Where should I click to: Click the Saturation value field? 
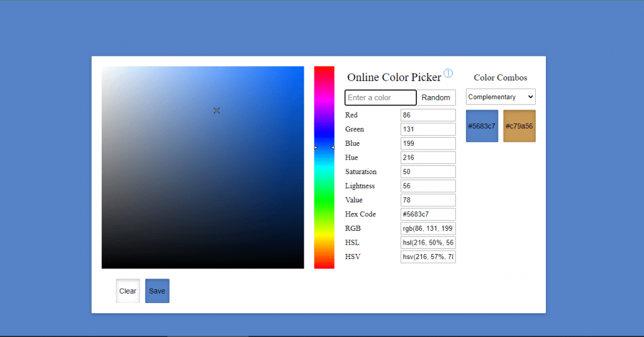click(428, 172)
